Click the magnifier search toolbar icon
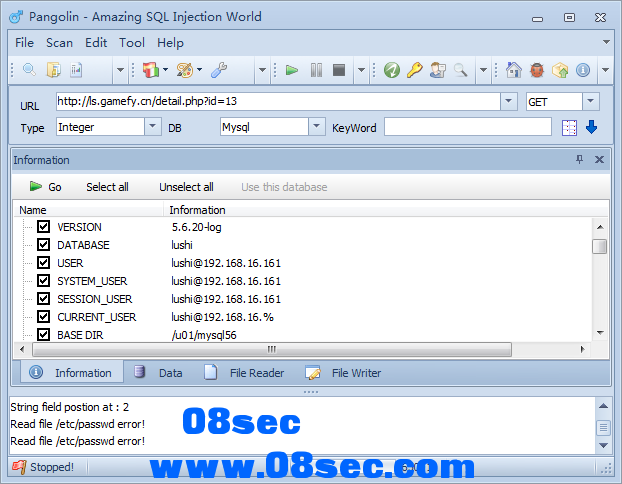The image size is (622, 484). click(29, 70)
